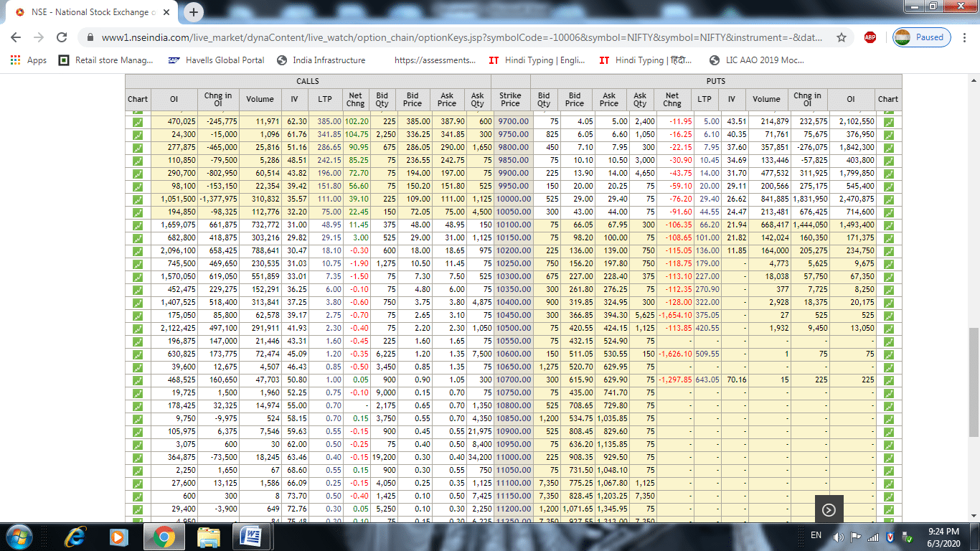
Task: Click the Strike Price column header
Action: point(510,100)
